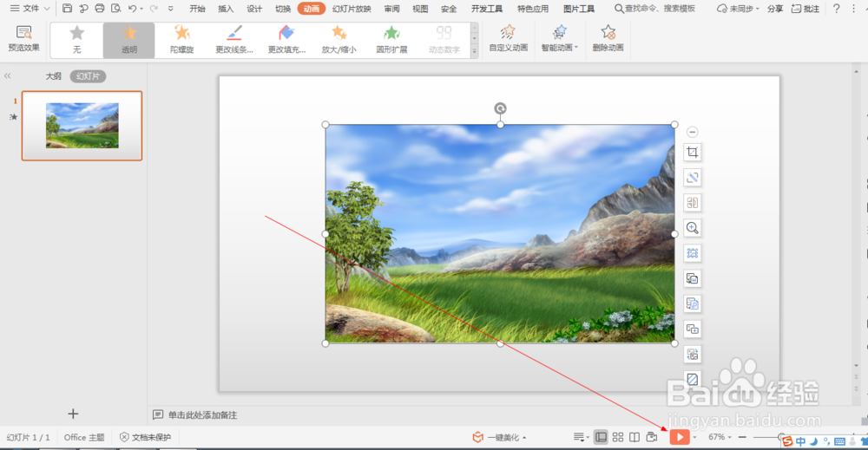Click 删除动画 delete animation button

point(608,38)
